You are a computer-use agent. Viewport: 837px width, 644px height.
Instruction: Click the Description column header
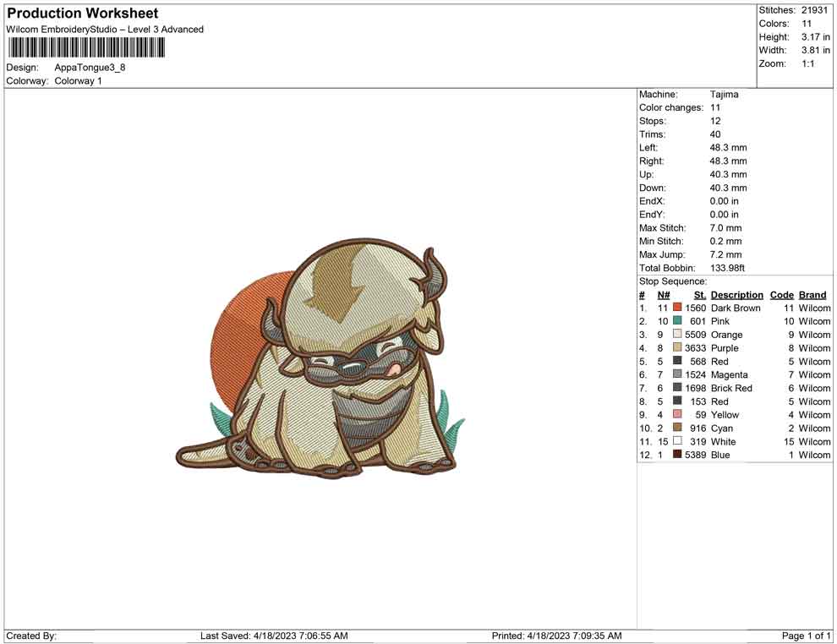click(737, 295)
